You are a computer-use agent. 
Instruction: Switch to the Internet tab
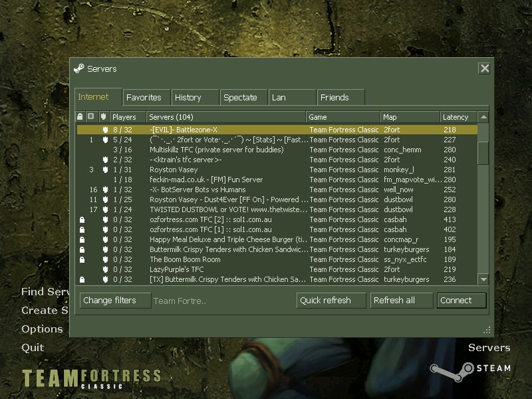(x=98, y=97)
